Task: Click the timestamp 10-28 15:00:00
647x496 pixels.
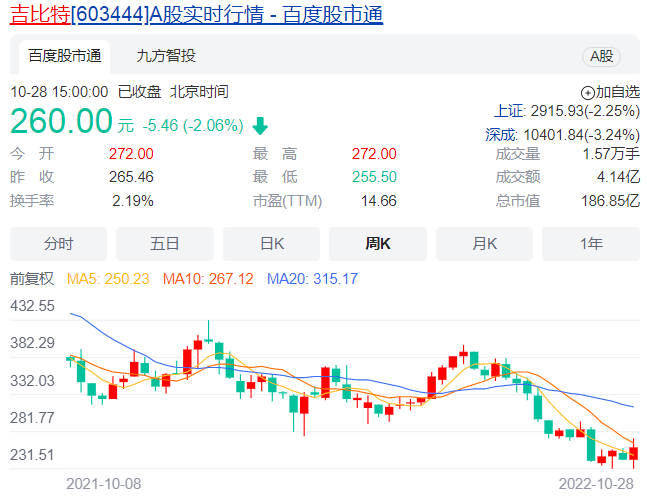Action: coord(59,92)
